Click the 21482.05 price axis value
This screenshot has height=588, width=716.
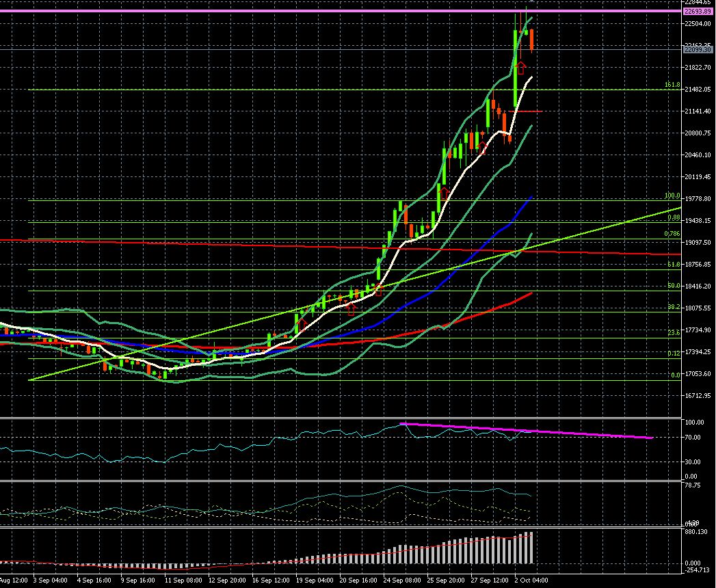point(698,90)
